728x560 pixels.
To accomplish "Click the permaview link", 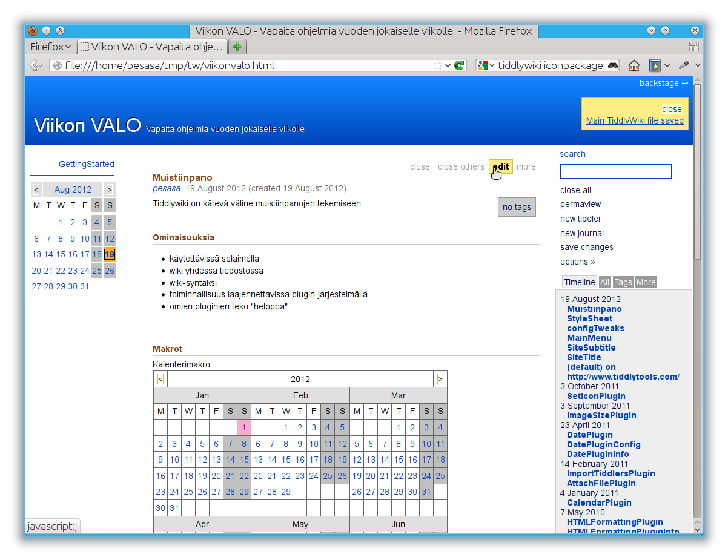I will 580,204.
